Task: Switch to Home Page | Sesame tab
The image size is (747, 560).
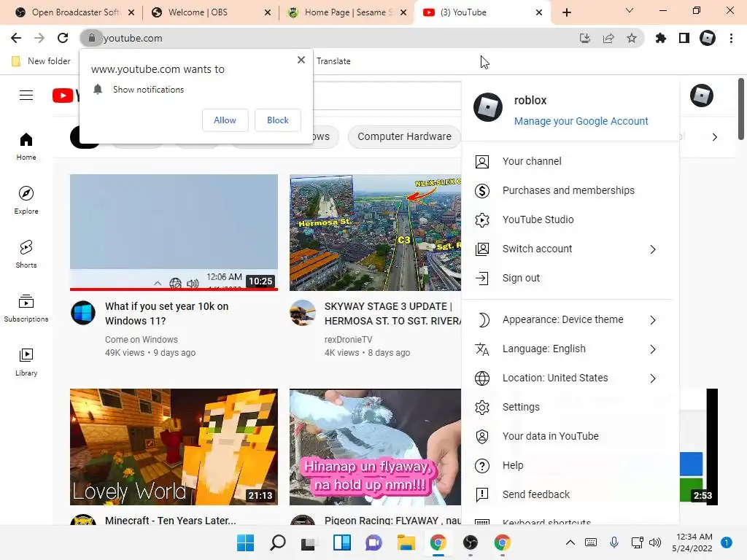Action: (348, 12)
